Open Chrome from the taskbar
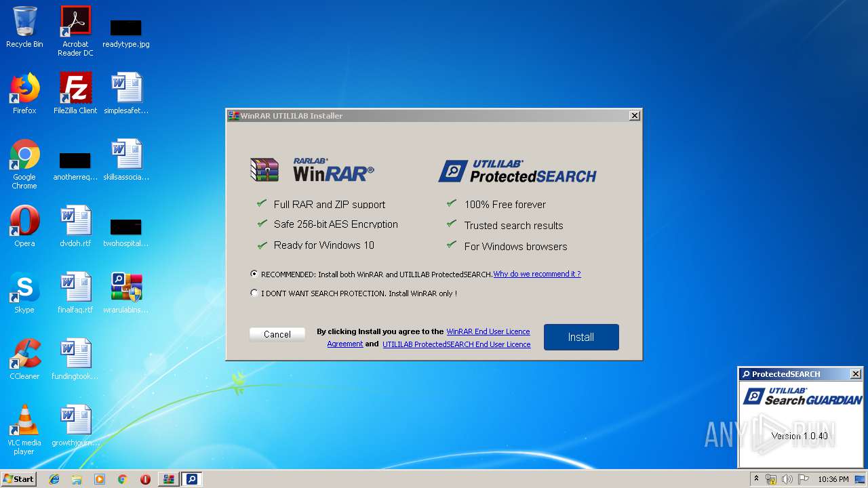The height and width of the screenshot is (488, 868). (x=122, y=479)
